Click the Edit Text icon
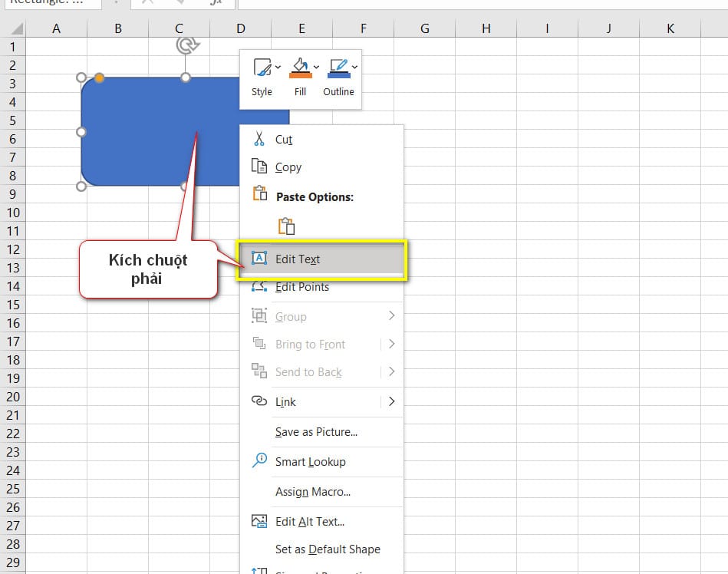 tap(261, 259)
